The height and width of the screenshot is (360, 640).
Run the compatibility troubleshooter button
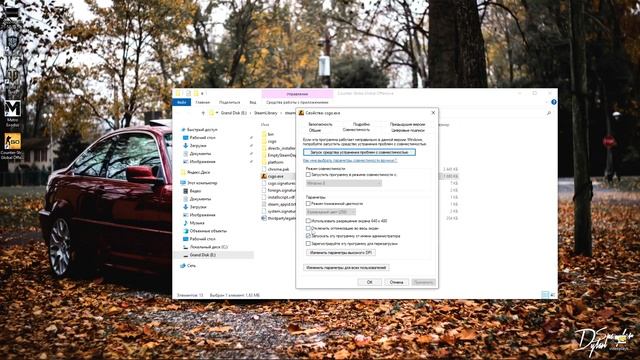[359, 152]
